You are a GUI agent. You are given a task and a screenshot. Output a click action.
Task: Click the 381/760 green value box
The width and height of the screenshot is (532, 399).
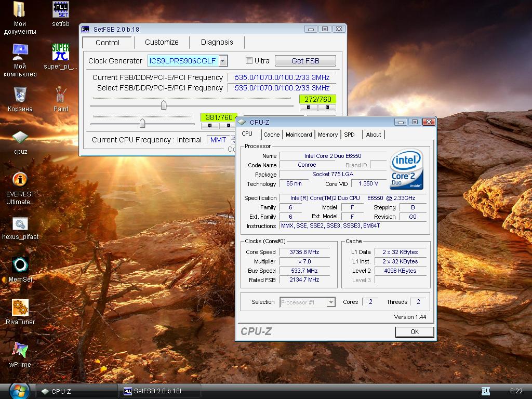point(219,117)
